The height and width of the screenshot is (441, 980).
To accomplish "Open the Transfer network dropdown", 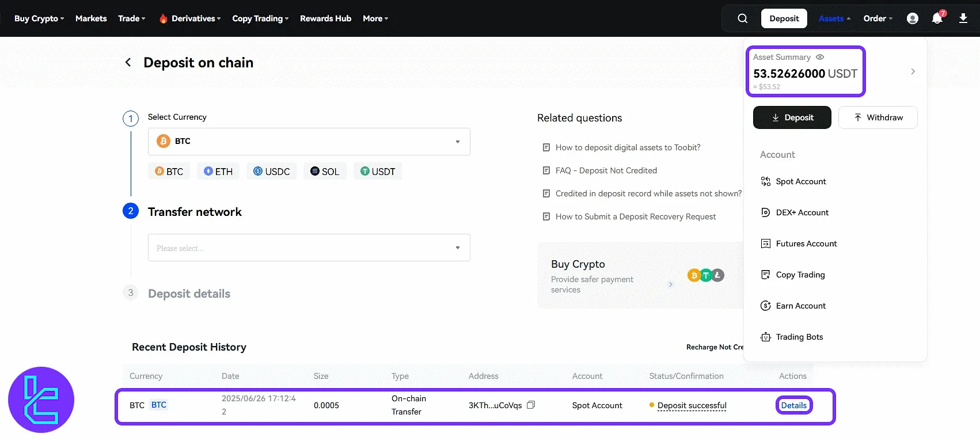I will (309, 248).
